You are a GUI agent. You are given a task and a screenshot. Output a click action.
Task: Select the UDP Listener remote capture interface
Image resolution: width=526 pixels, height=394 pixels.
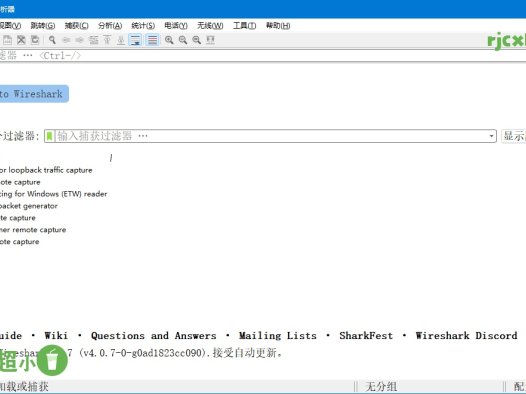tap(33, 230)
